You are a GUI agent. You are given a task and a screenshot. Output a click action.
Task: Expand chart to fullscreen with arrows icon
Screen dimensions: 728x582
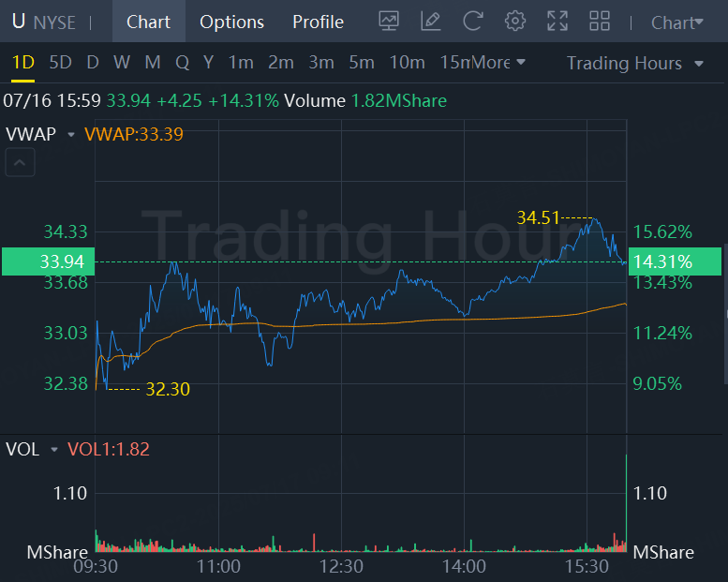tap(557, 21)
